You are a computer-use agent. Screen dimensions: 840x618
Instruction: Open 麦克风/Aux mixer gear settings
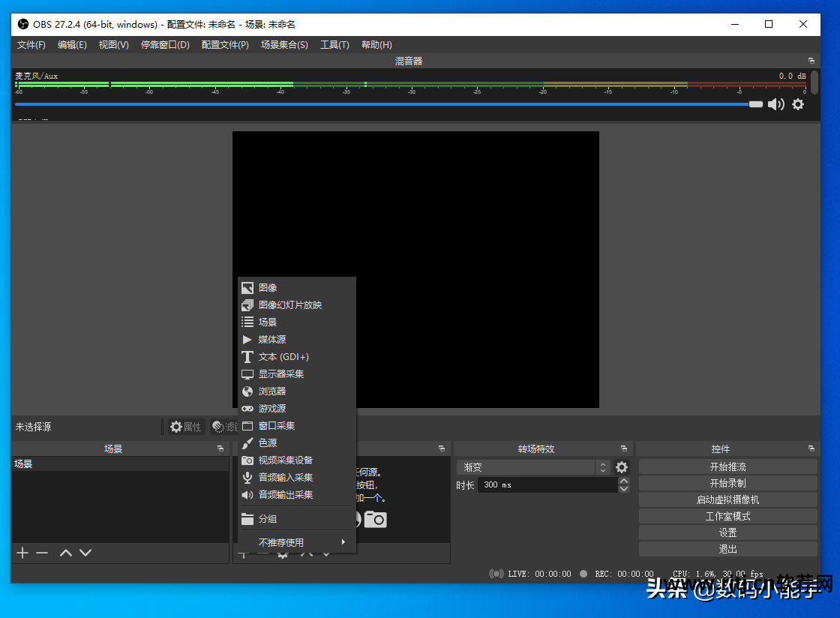798,104
